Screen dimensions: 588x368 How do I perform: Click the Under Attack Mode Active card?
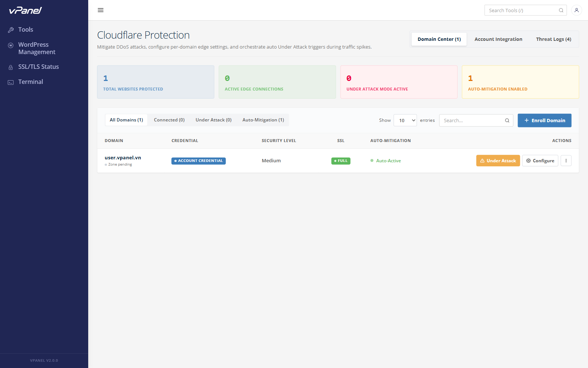pyautogui.click(x=399, y=82)
